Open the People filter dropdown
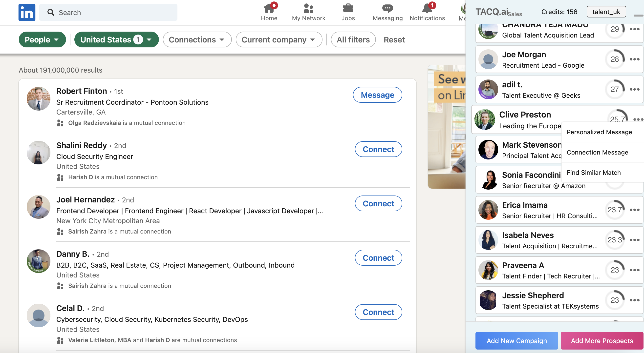The height and width of the screenshot is (353, 644). (42, 39)
